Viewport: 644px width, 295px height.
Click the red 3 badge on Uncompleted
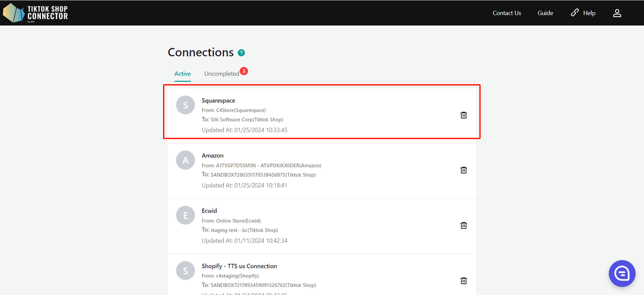point(244,71)
